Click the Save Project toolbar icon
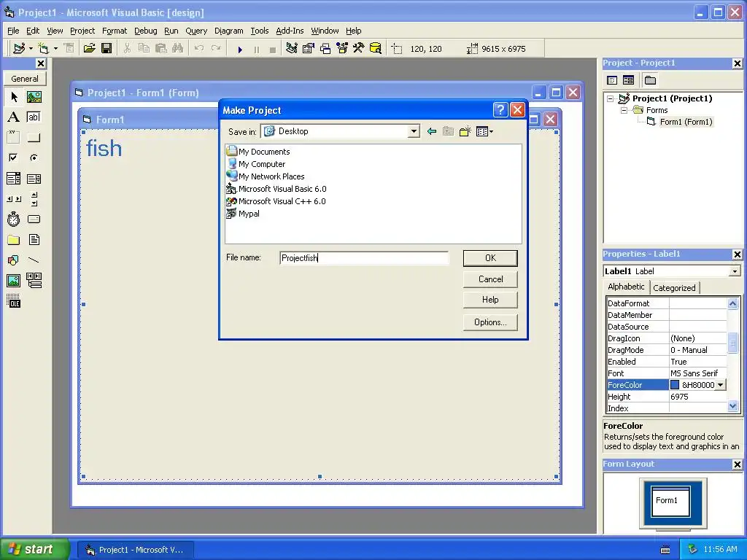 tap(107, 49)
